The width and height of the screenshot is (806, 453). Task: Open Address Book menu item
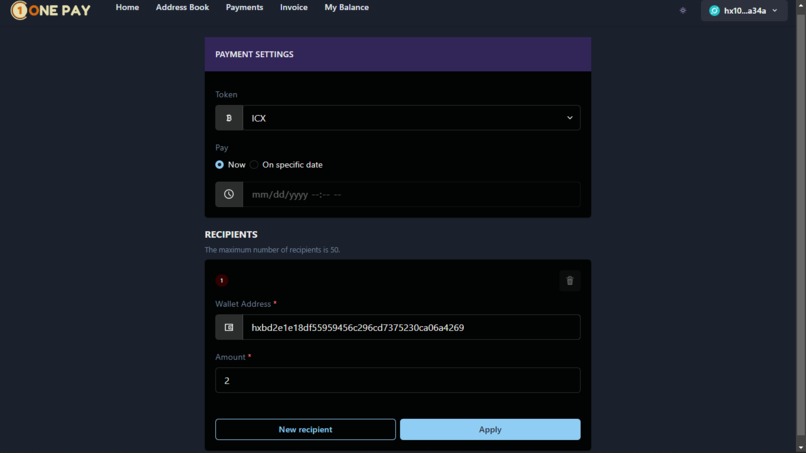coord(182,7)
